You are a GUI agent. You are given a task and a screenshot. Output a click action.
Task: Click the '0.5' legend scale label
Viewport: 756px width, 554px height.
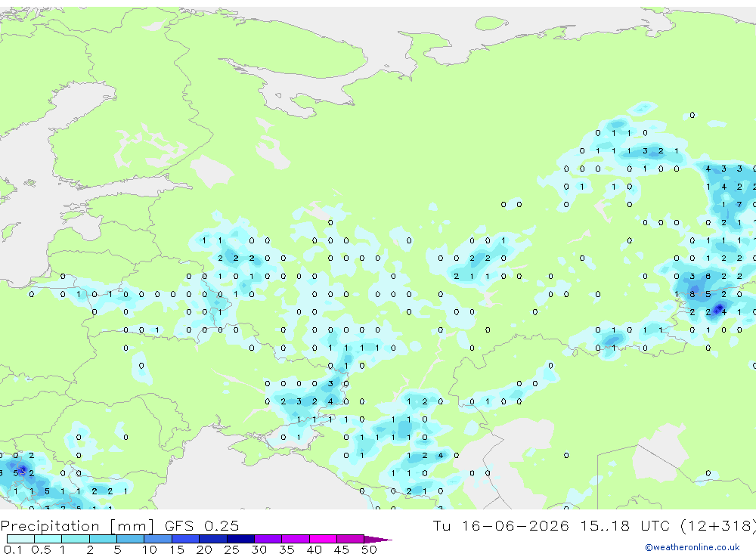41,549
